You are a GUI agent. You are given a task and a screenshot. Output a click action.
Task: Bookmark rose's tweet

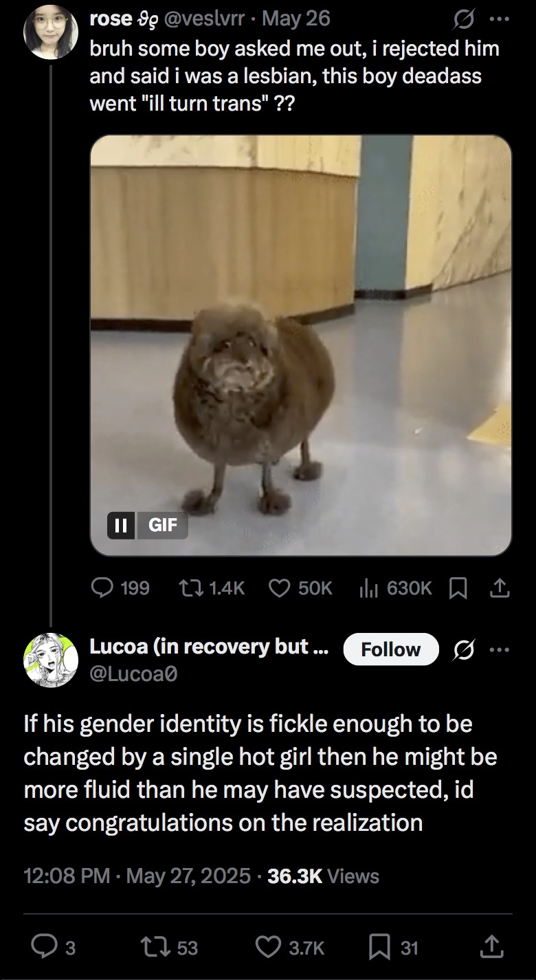point(456,588)
